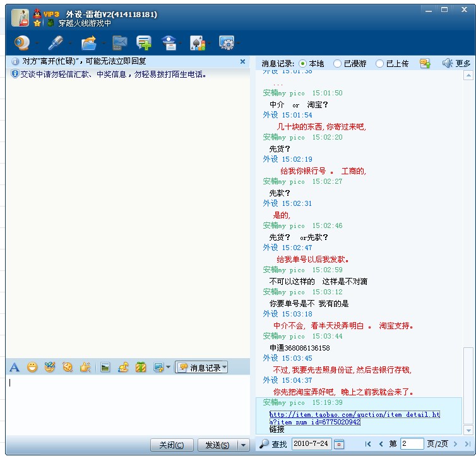Click the 发送(S) button

coord(217,445)
